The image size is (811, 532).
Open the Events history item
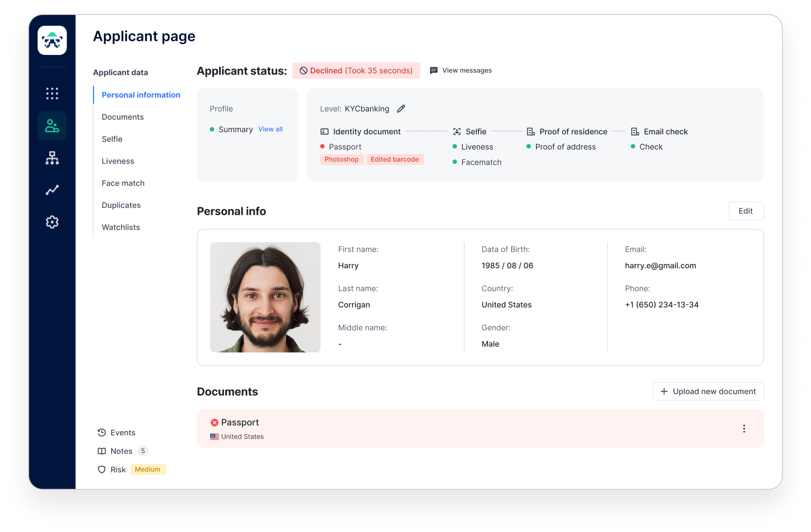[116, 433]
